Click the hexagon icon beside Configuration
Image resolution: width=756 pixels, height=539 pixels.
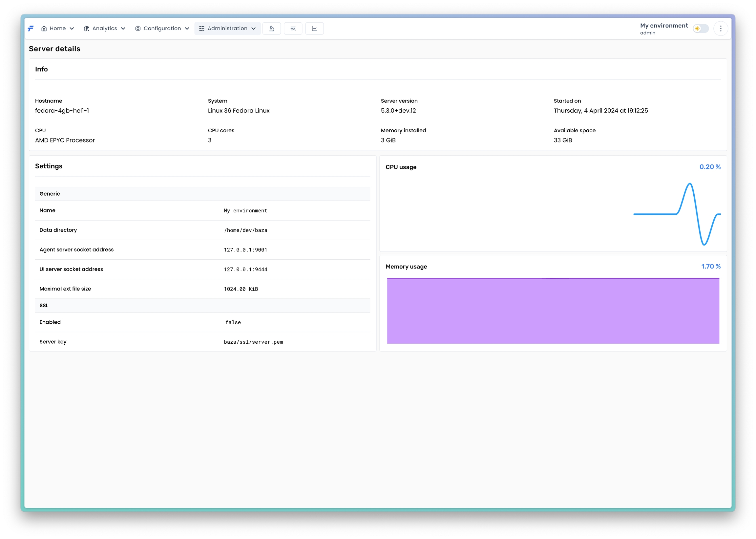tap(138, 29)
